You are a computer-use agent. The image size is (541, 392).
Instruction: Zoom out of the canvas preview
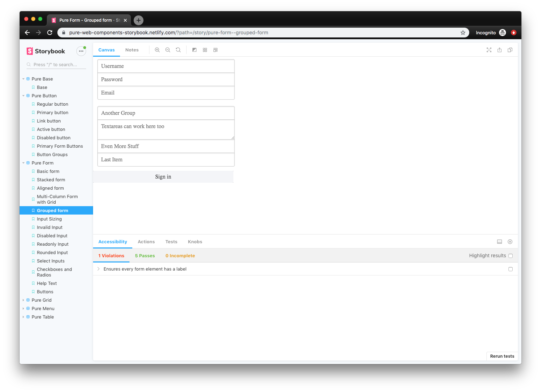(x=168, y=50)
